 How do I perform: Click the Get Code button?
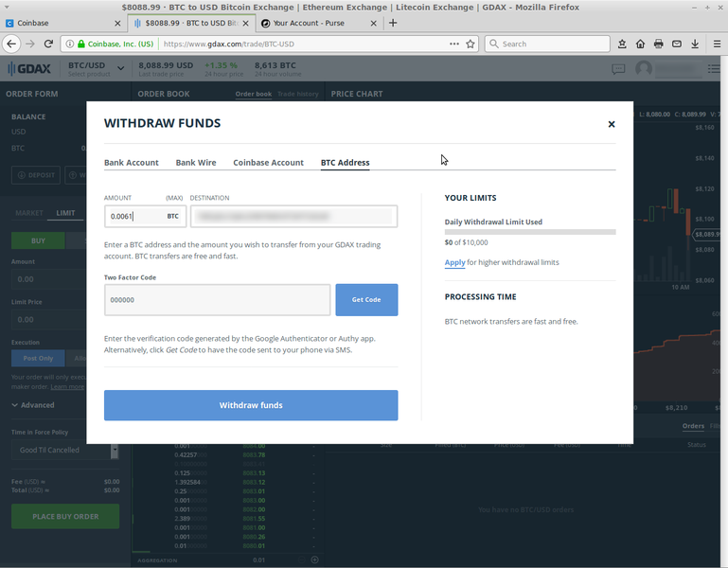pyautogui.click(x=366, y=300)
